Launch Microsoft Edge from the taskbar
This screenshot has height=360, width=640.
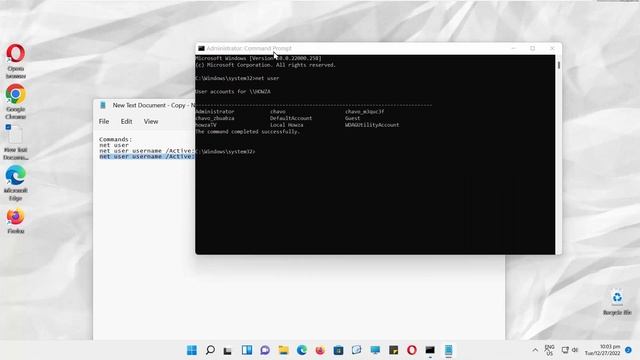[x=302, y=350]
